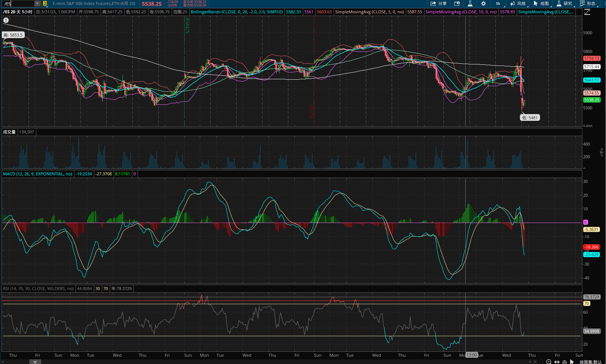Click the 5574.55 price axis tag
606x364 pixels.
[592, 93]
